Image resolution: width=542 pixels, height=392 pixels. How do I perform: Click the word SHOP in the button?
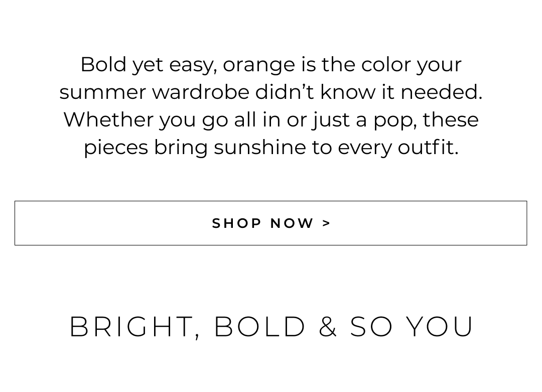[x=237, y=223]
